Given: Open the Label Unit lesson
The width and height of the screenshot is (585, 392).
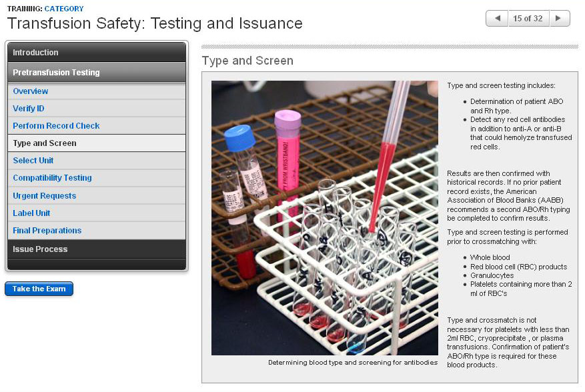Looking at the screenshot, I should 31,213.
